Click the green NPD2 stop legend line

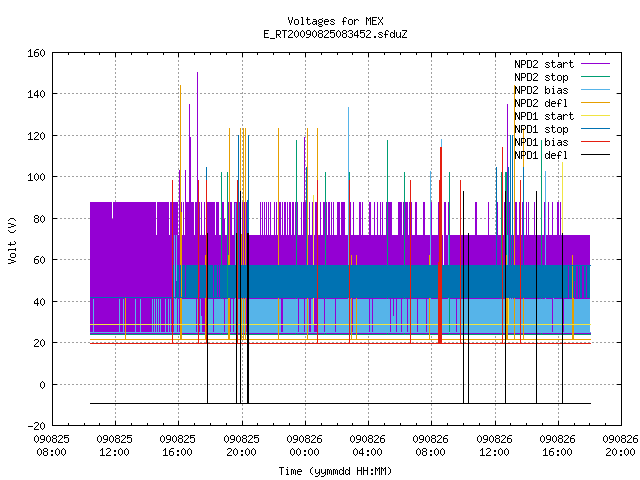pyautogui.click(x=595, y=76)
